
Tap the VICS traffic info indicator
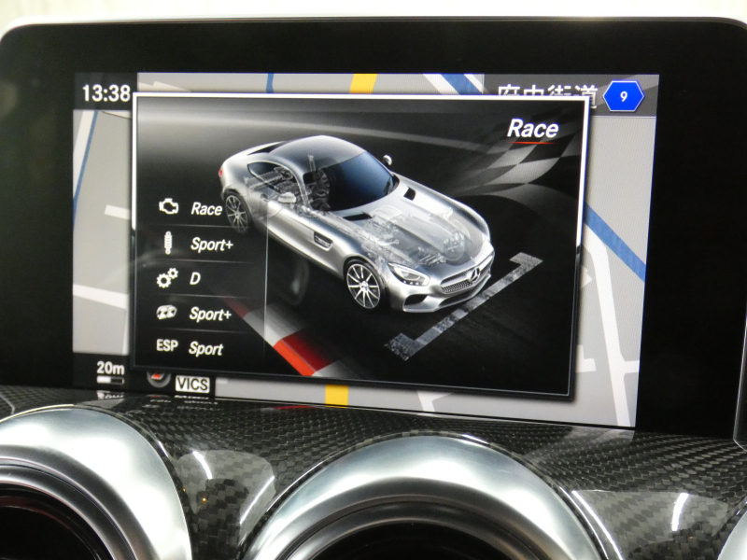[x=192, y=384]
